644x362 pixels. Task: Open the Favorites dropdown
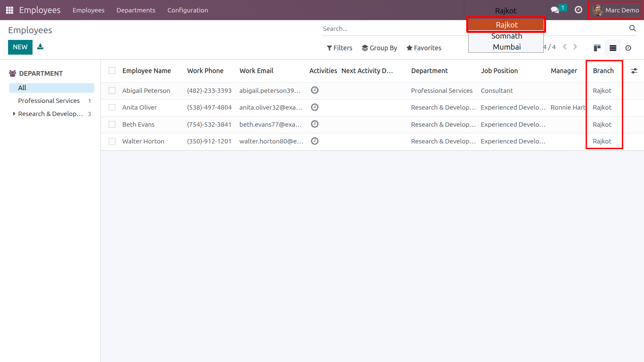[424, 48]
